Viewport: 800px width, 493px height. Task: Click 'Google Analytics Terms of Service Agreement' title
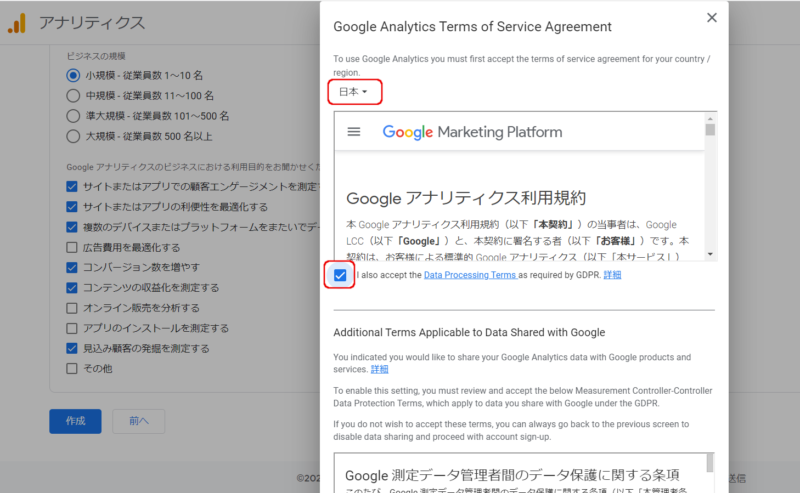click(472, 27)
